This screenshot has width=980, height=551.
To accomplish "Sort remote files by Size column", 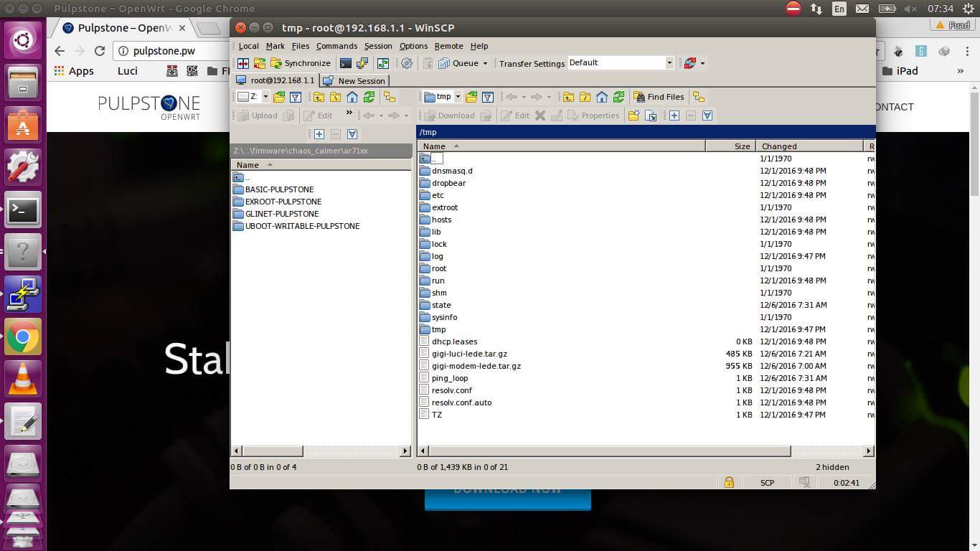I will [x=731, y=146].
